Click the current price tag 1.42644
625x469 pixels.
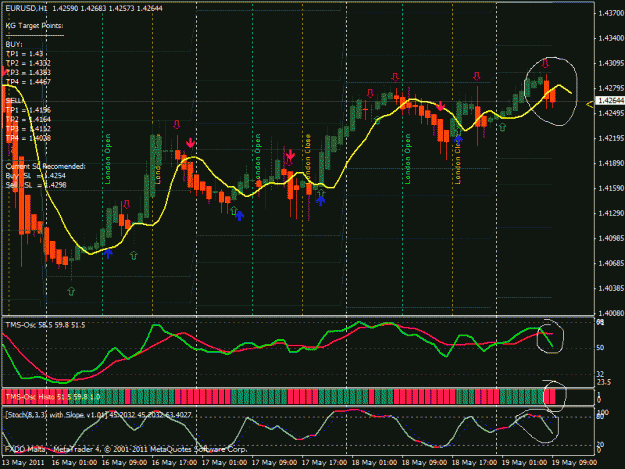(x=609, y=100)
